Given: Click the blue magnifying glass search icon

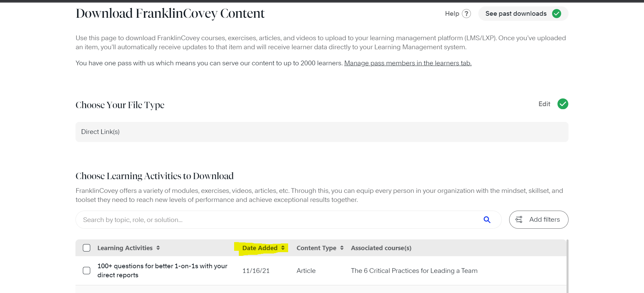Looking at the screenshot, I should point(487,220).
